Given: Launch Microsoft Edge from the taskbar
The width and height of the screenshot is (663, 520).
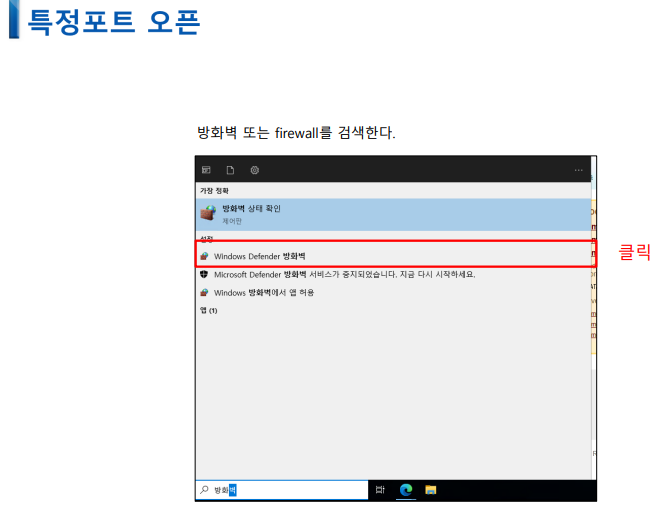Looking at the screenshot, I should [x=406, y=490].
